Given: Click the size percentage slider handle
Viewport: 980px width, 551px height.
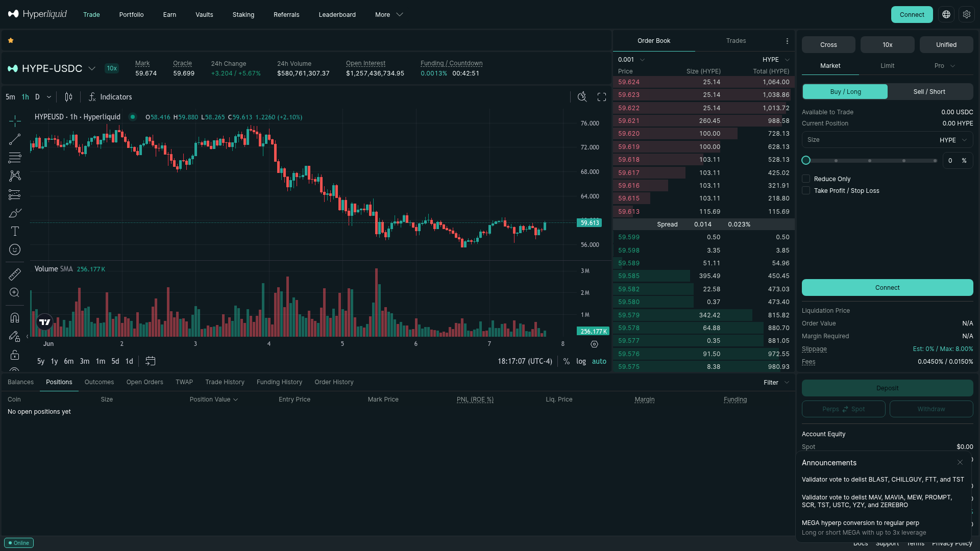Looking at the screenshot, I should coord(806,161).
